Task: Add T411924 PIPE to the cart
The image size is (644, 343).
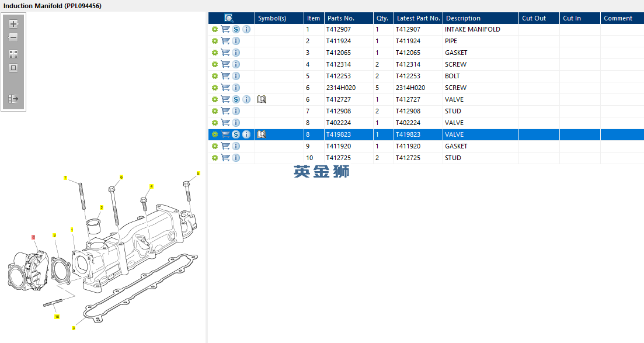Action: click(225, 41)
